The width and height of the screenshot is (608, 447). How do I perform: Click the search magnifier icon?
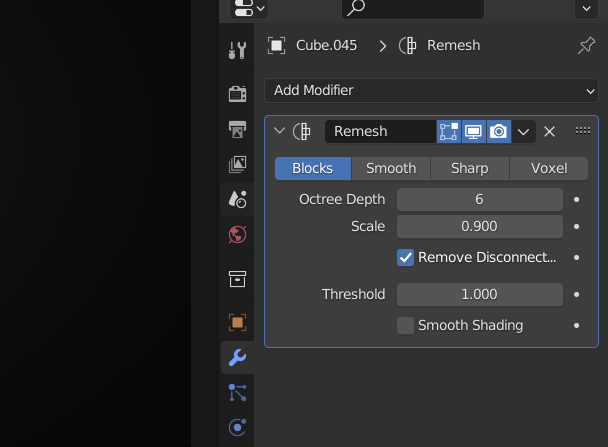point(356,7)
